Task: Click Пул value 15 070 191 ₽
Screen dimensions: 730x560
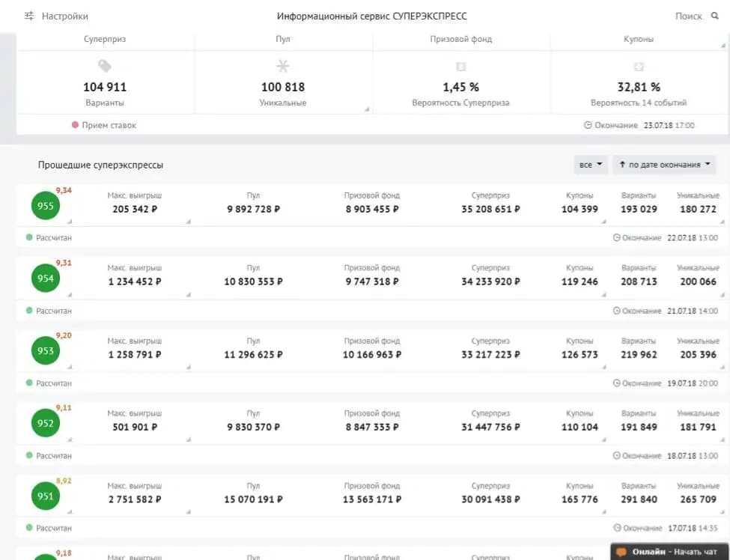Action: click(x=253, y=499)
